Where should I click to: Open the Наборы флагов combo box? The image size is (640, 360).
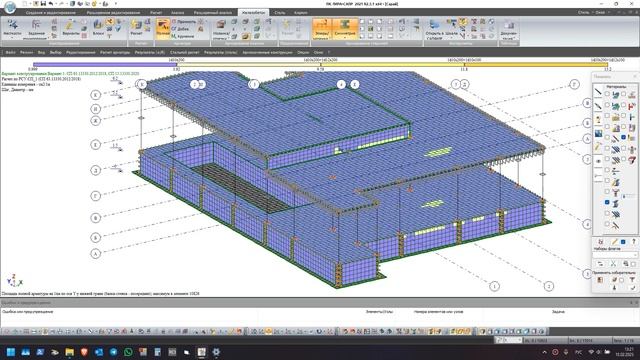click(615, 254)
